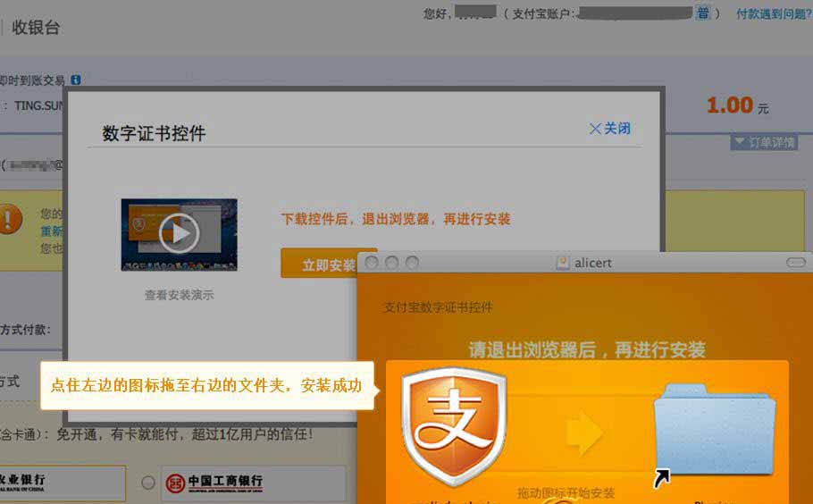Image resolution: width=813 pixels, height=504 pixels.
Task: Click the Alipay shield icon in alicert window
Action: pyautogui.click(x=454, y=426)
